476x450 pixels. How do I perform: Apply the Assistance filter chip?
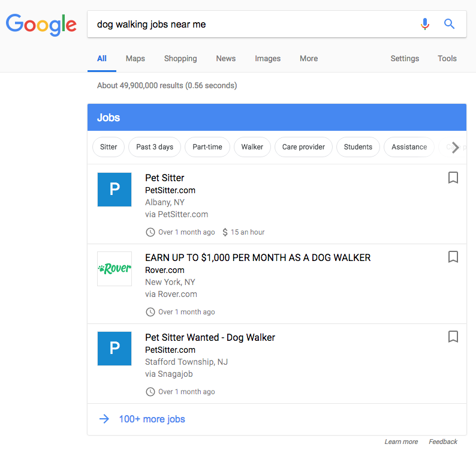pyautogui.click(x=409, y=147)
